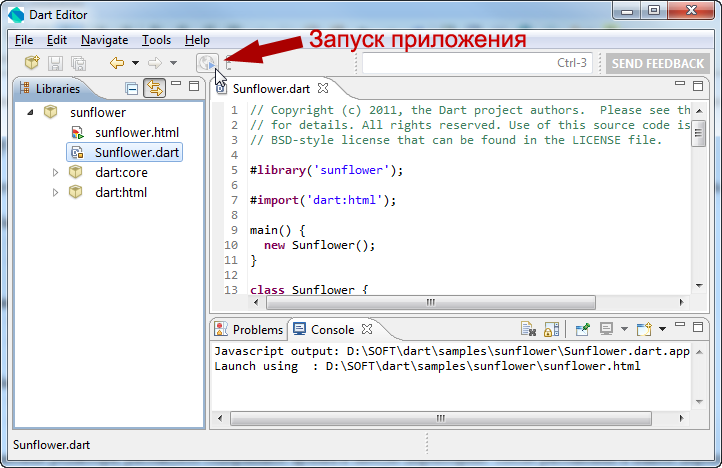Minimize the Console panel
This screenshot has width=722, height=468.
click(680, 324)
